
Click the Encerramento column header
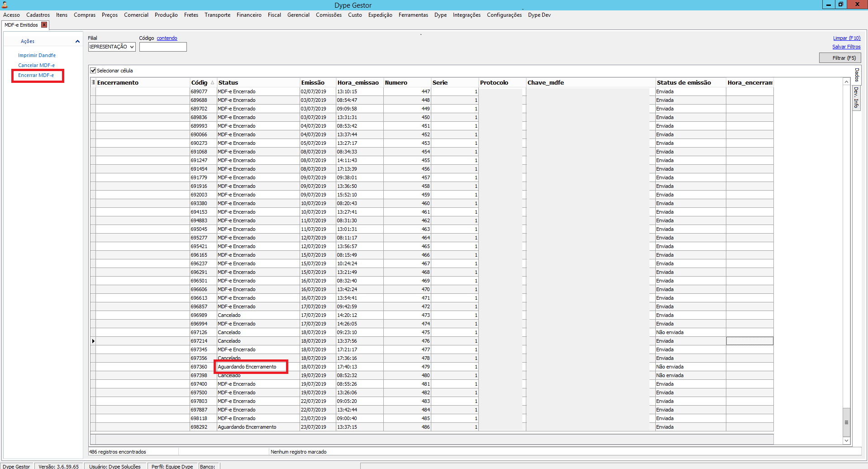click(x=143, y=82)
